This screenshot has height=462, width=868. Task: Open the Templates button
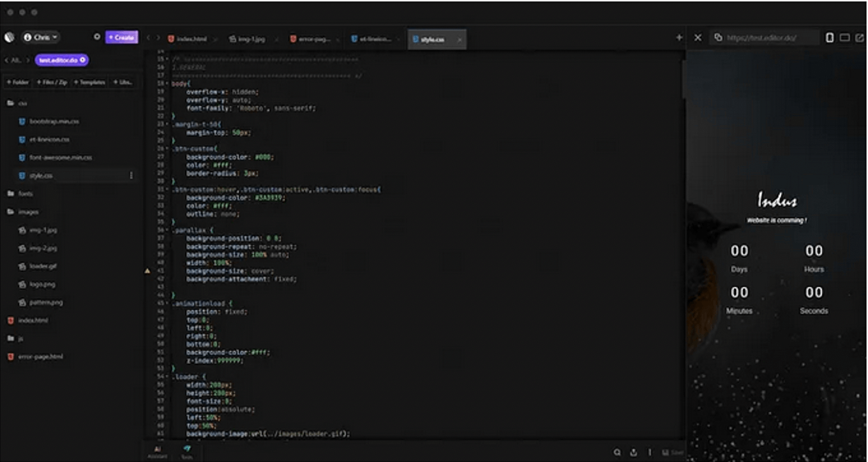click(x=90, y=82)
